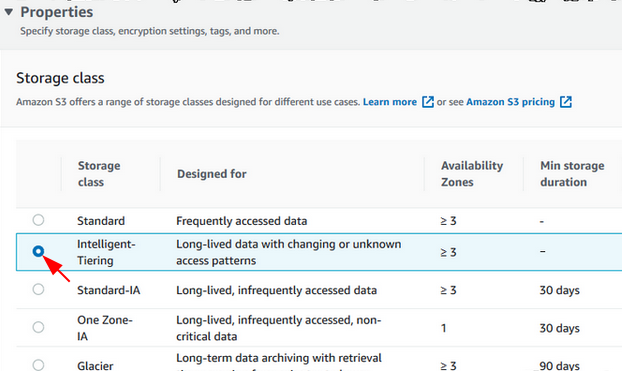The height and width of the screenshot is (381, 624).
Task: Click 'Frequently accessed data' description
Action: (242, 221)
